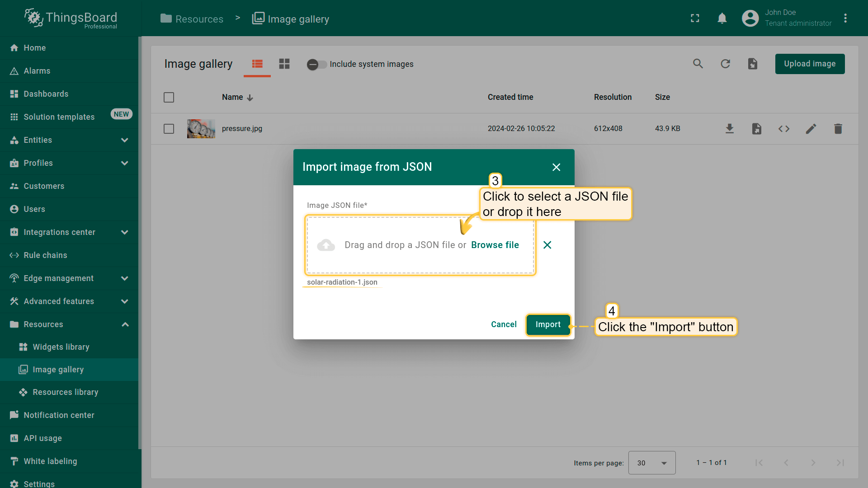This screenshot has width=868, height=488.
Task: Click the Cancel button in the import dialog
Action: click(504, 324)
